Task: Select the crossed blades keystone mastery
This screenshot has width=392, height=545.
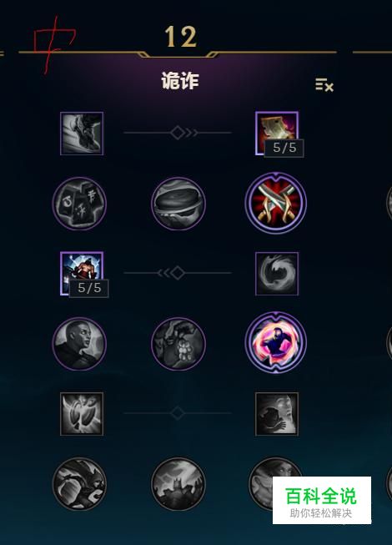Action: coord(276,204)
